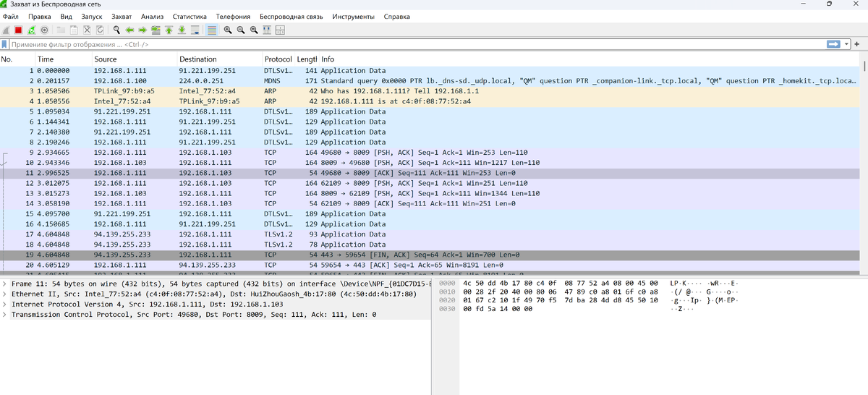Select packet 9 TCP 49680 → 8009 row
868x395 pixels.
coord(431,153)
